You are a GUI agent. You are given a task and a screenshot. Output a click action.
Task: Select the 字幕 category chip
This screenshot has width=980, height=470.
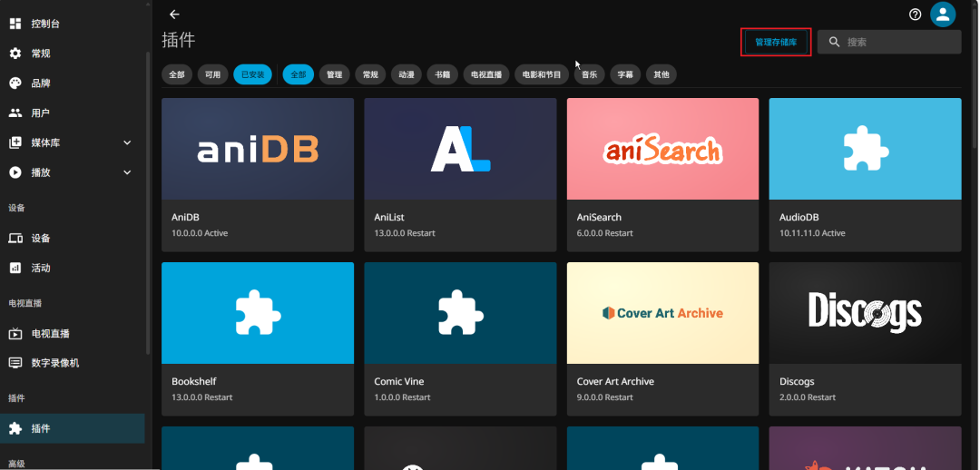pos(625,74)
